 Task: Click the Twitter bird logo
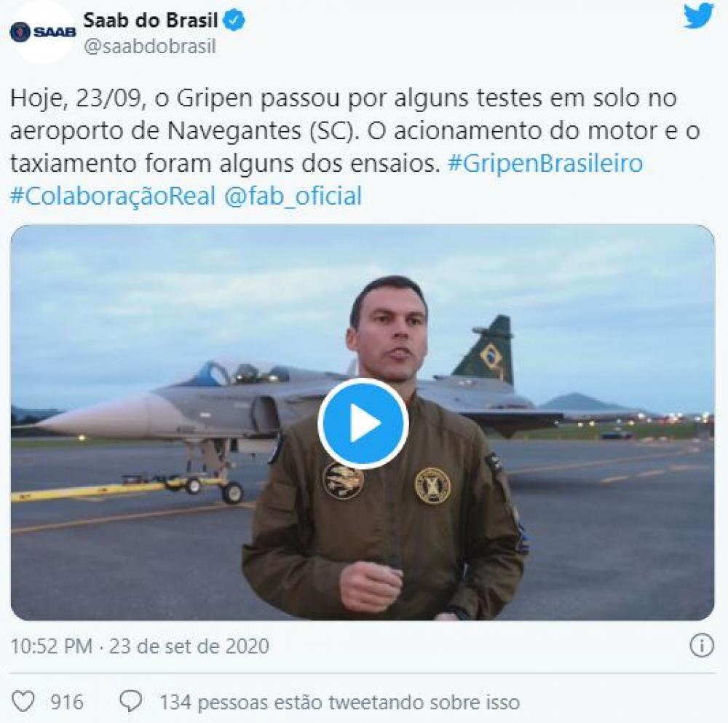pyautogui.click(x=698, y=16)
